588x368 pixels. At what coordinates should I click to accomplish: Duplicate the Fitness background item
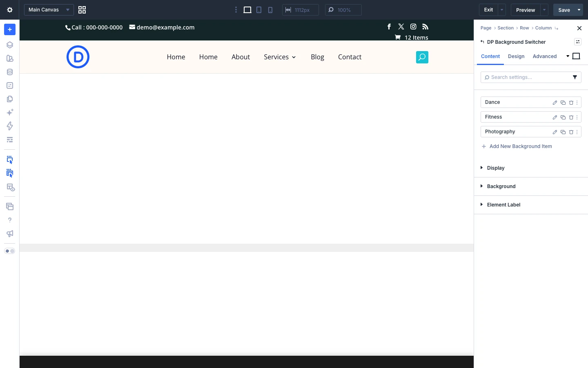click(563, 117)
